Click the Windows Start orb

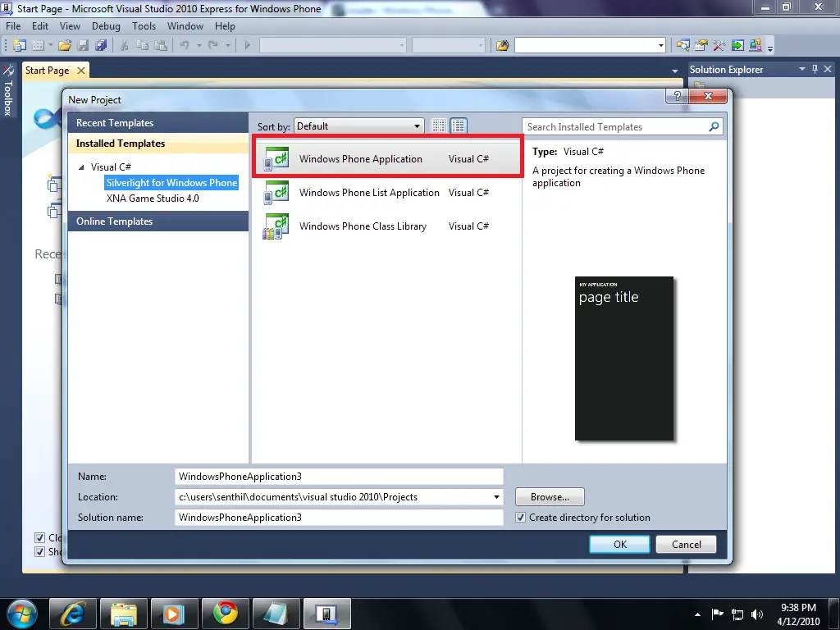click(x=22, y=614)
